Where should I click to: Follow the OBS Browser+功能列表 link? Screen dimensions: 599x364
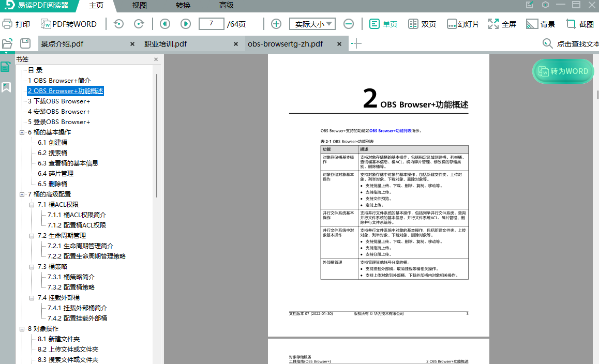pos(391,131)
